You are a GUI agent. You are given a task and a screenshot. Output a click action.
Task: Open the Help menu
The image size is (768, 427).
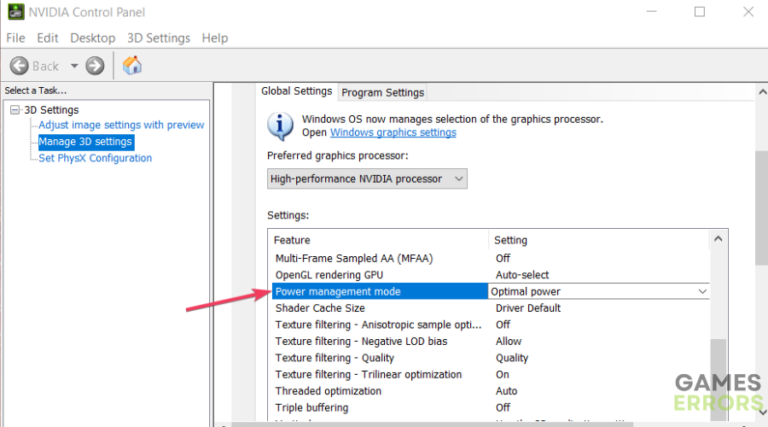coord(215,38)
